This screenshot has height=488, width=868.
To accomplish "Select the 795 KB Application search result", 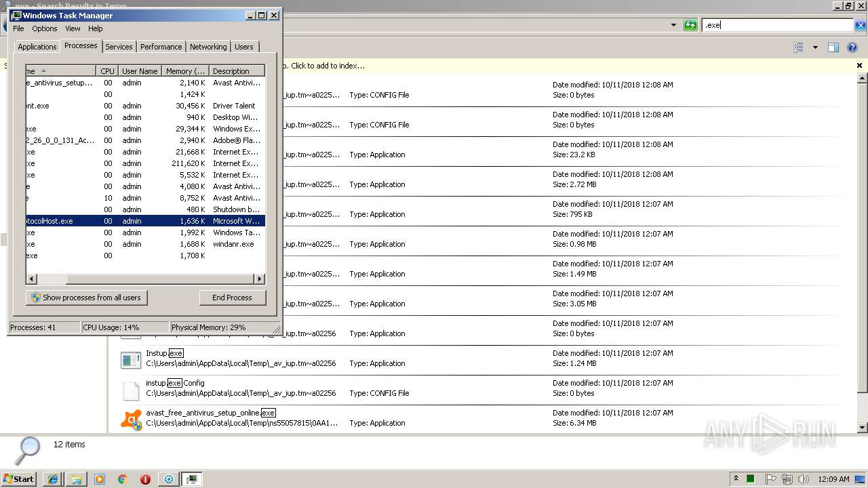I will coord(483,211).
